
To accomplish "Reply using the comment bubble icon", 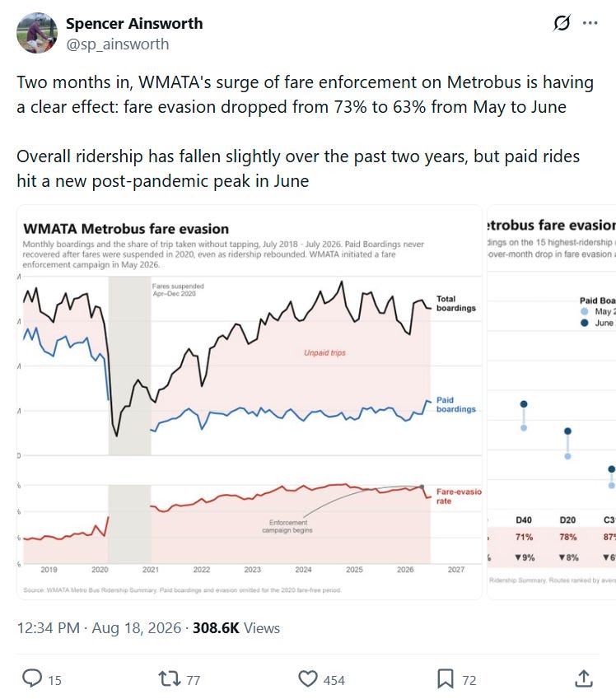I will pyautogui.click(x=32, y=678).
